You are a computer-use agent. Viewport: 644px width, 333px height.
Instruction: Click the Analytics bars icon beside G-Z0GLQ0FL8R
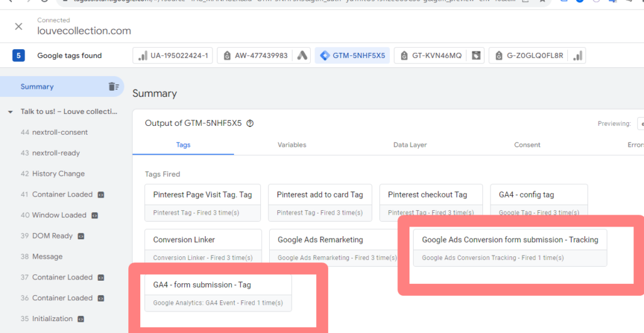[577, 55]
